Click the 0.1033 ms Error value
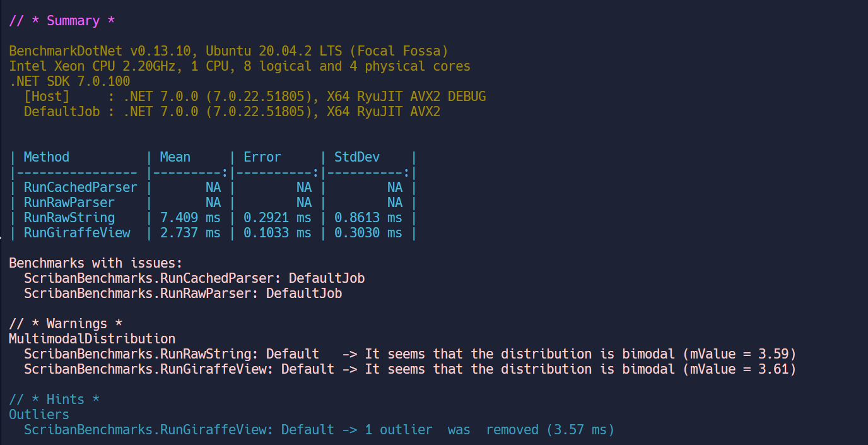The image size is (868, 445). [278, 233]
